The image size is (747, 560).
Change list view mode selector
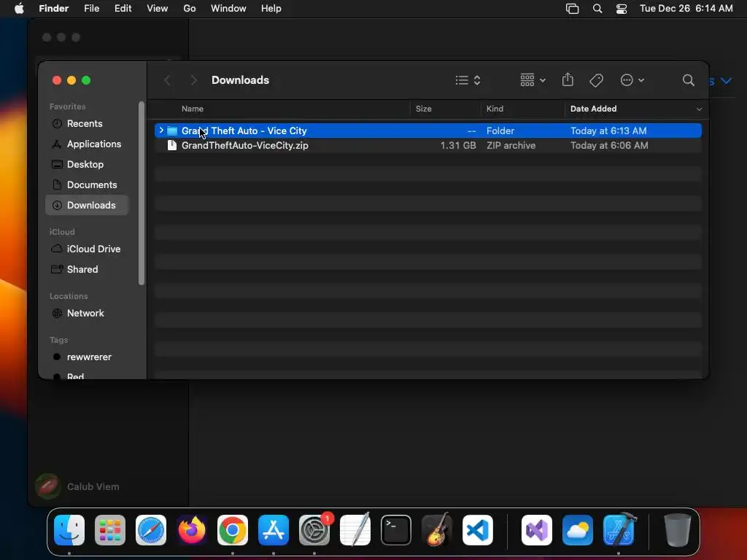(468, 80)
